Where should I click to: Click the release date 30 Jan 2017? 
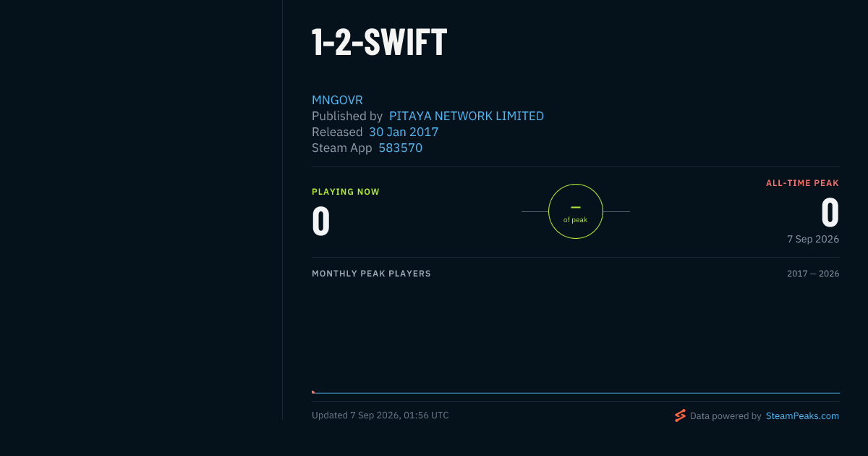point(404,132)
